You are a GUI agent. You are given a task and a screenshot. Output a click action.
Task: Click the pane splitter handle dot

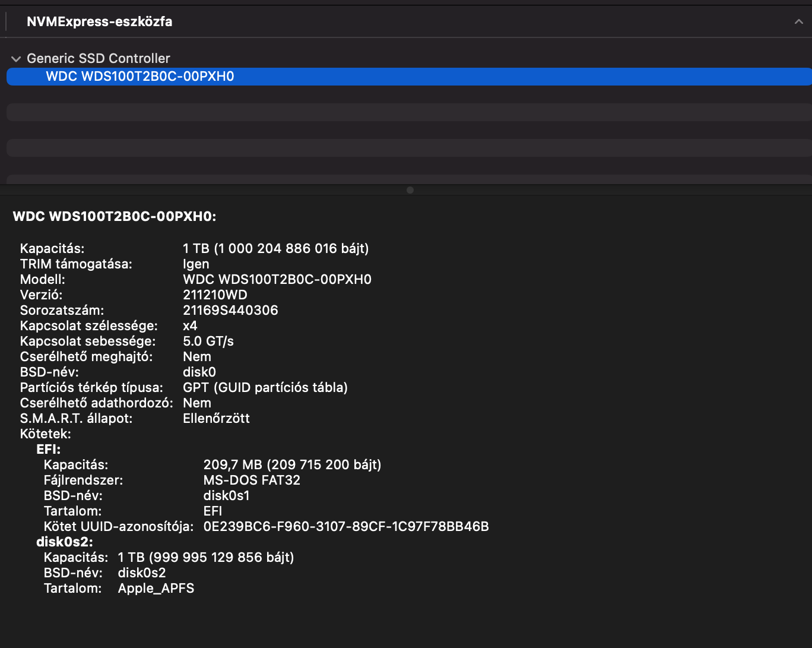[x=410, y=190]
